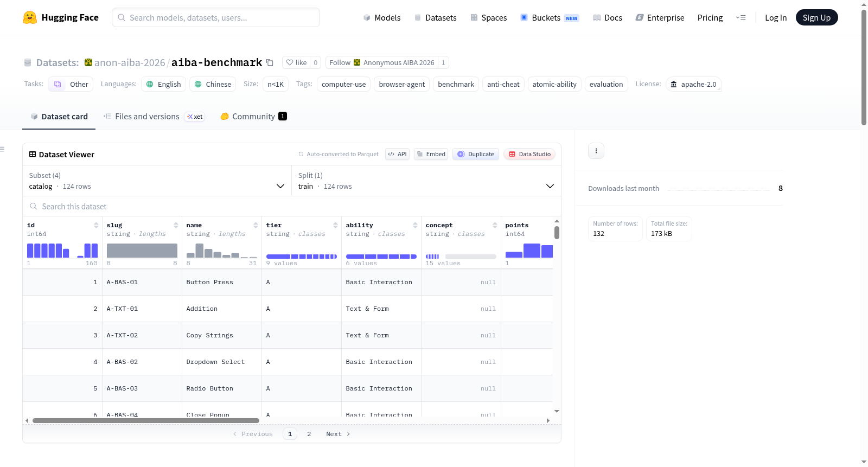
Task: Open Data Studio
Action: [529, 154]
